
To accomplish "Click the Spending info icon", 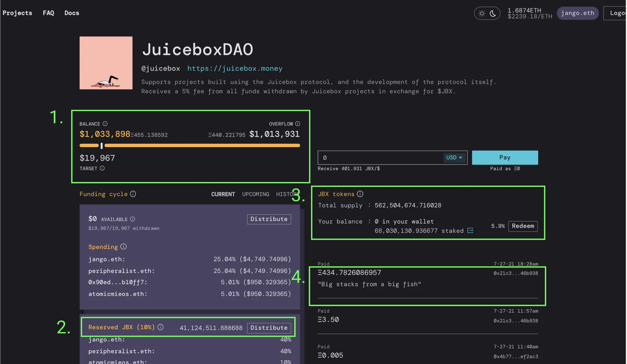I will click(124, 247).
